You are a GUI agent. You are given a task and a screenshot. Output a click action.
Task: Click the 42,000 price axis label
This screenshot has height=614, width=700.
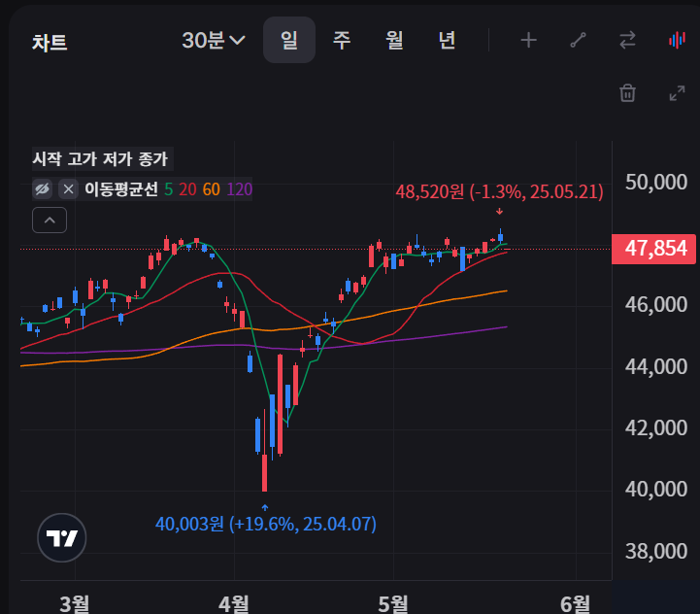click(x=655, y=427)
